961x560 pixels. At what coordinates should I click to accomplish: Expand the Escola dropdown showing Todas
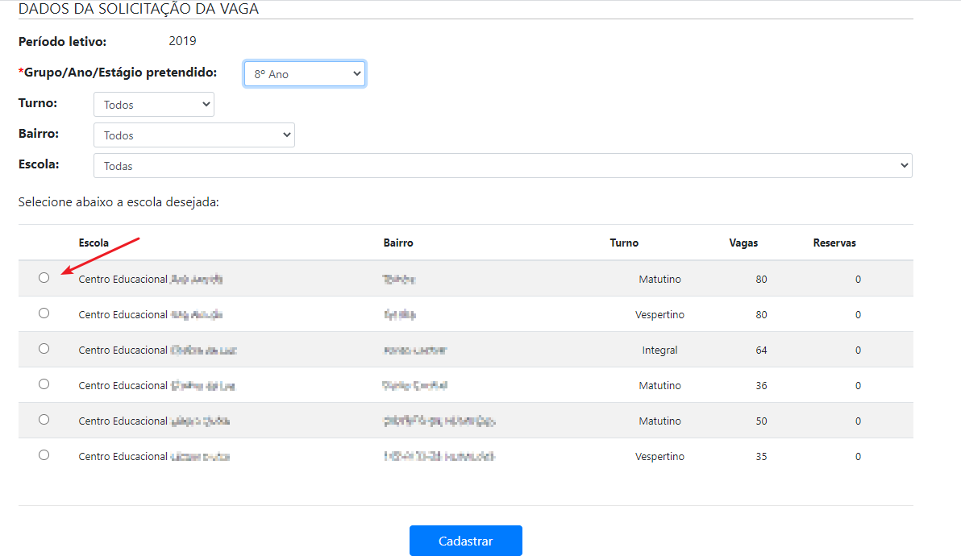coord(502,166)
